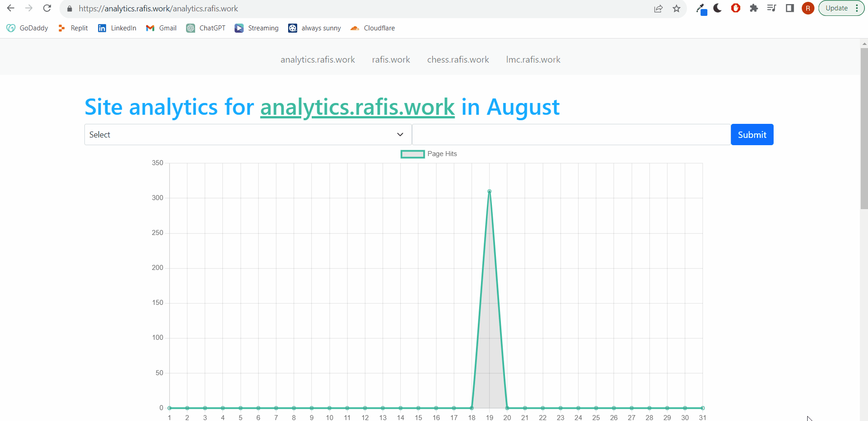Open the media control playlist icon
Image resolution: width=868 pixels, height=421 pixels.
(x=771, y=8)
